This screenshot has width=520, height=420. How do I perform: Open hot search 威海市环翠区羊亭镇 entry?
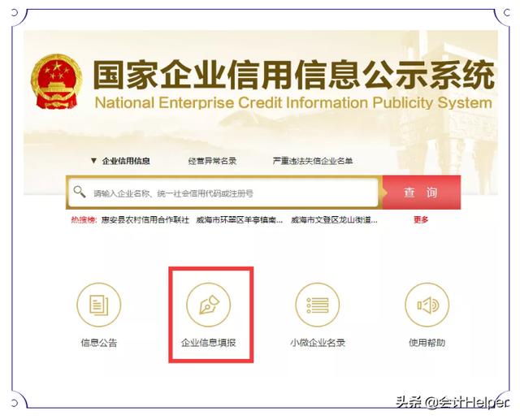click(x=240, y=220)
